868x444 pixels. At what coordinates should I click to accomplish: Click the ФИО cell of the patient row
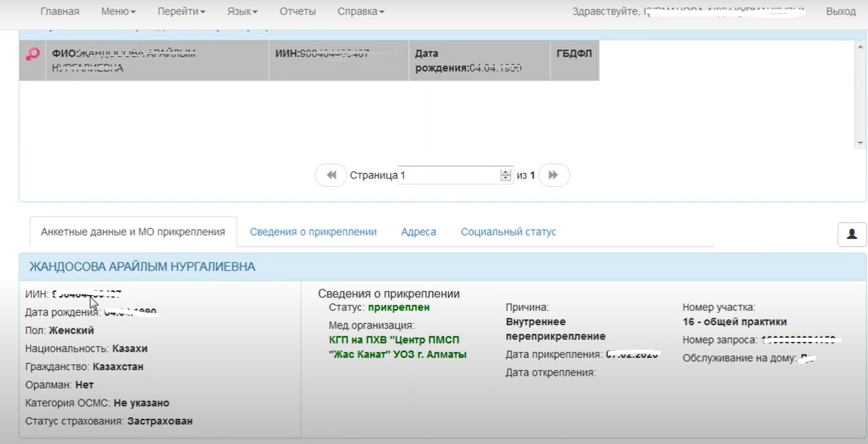[x=157, y=60]
